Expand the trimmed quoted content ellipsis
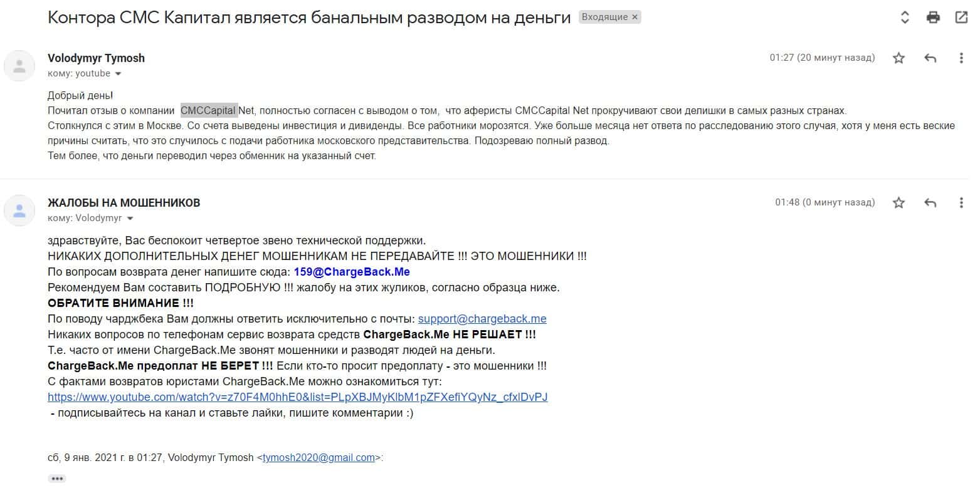 click(x=57, y=479)
